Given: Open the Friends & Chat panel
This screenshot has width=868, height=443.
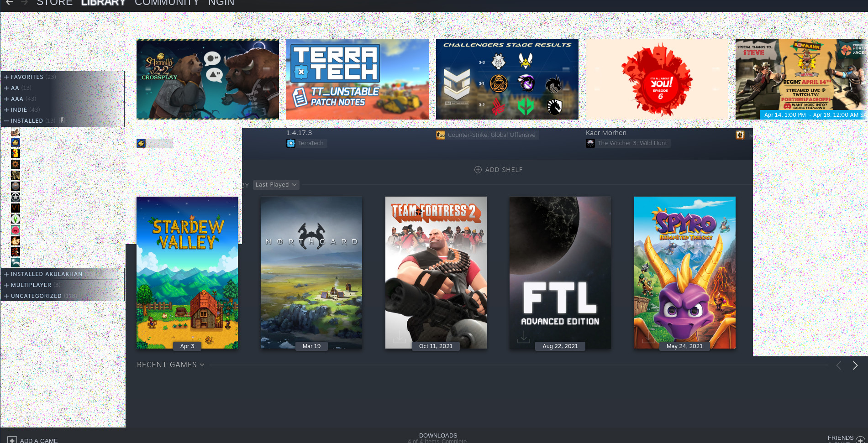Looking at the screenshot, I should pyautogui.click(x=846, y=439).
